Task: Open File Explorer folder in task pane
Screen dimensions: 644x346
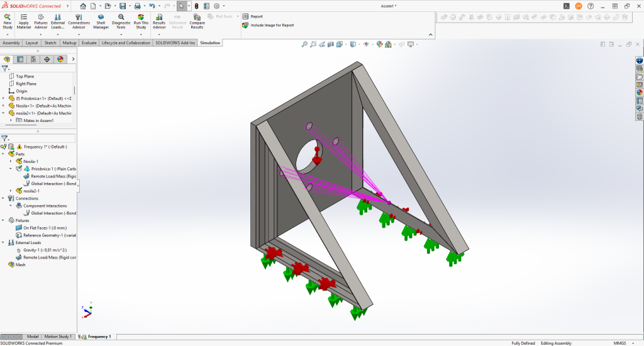Action: [x=640, y=76]
